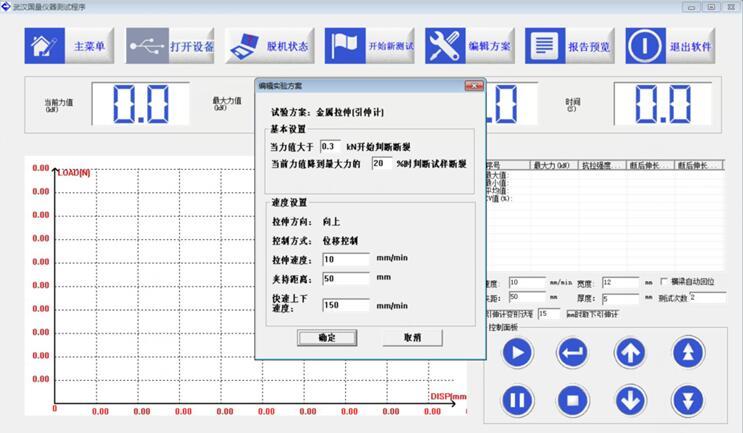Click the 主菜单 home icon
The width and height of the screenshot is (743, 433).
tap(45, 46)
